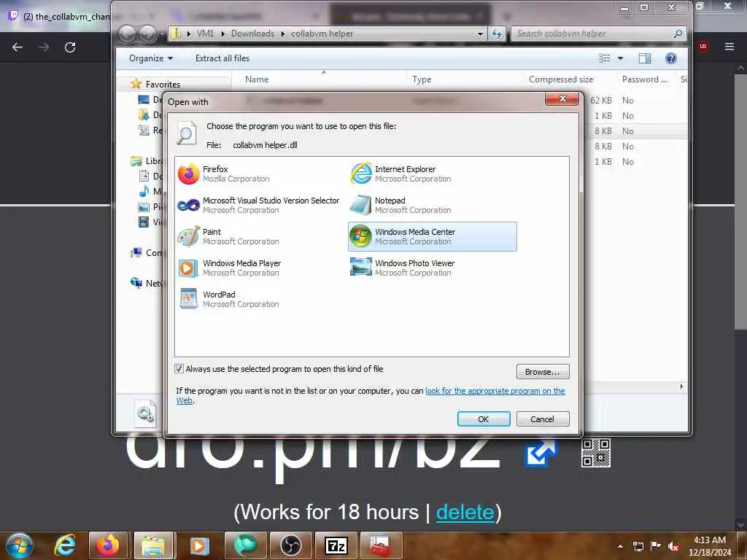The height and width of the screenshot is (560, 747).
Task: Uncheck Always use the selected program checkbox
Action: pos(179,368)
